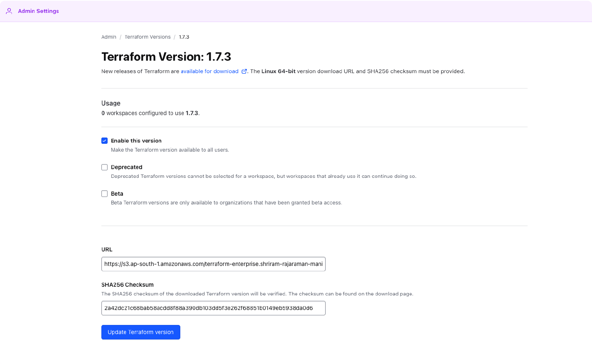Click the external link icon after download text
This screenshot has width=592, height=364.
click(244, 71)
